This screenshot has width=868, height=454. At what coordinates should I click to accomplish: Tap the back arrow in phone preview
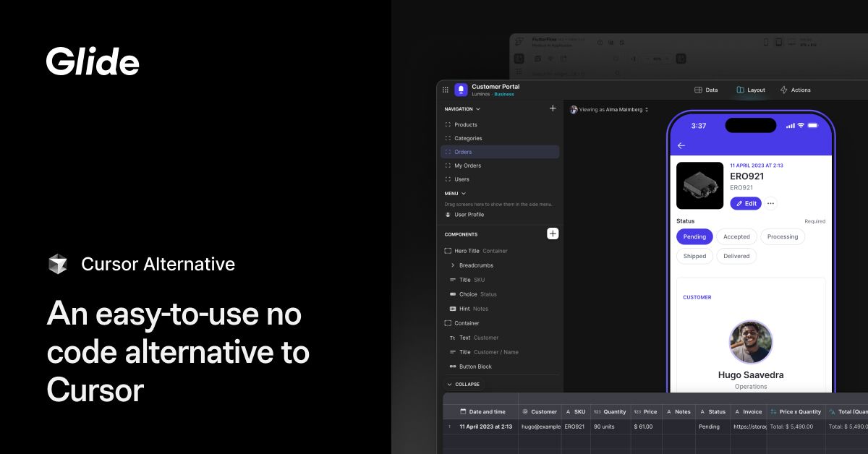pyautogui.click(x=681, y=145)
